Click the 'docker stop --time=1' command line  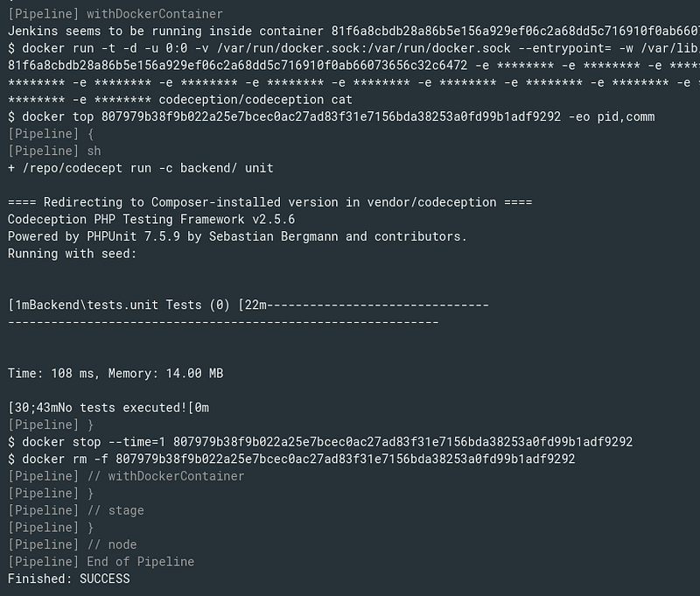pyautogui.click(x=320, y=442)
